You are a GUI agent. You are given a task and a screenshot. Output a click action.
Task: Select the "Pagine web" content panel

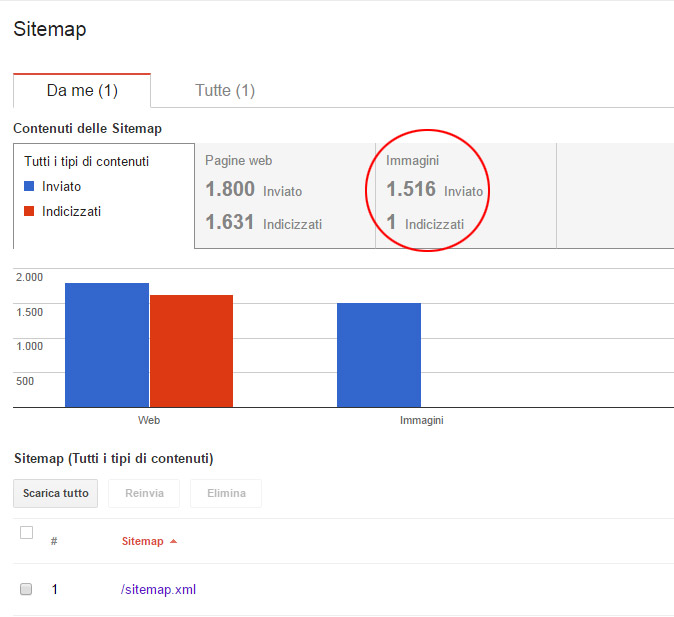(285, 196)
